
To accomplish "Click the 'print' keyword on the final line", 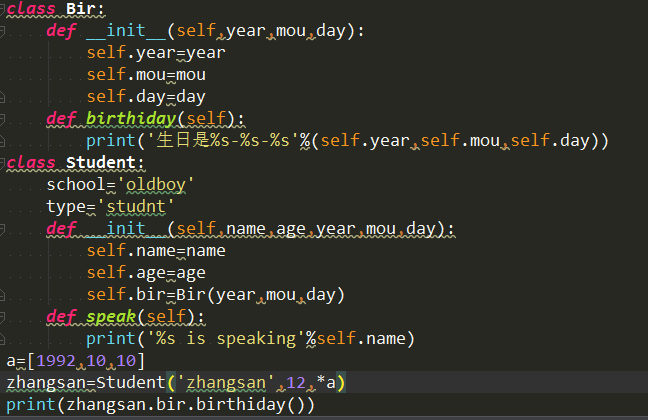I will (x=31, y=405).
